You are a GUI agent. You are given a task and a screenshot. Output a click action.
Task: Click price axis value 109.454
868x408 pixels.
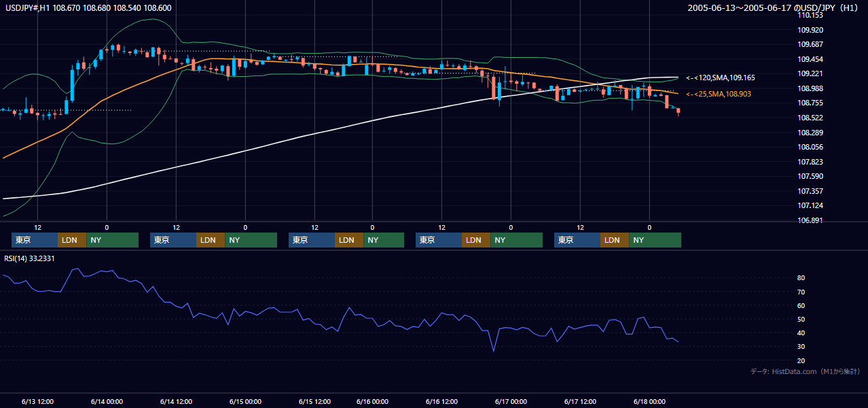click(810, 59)
